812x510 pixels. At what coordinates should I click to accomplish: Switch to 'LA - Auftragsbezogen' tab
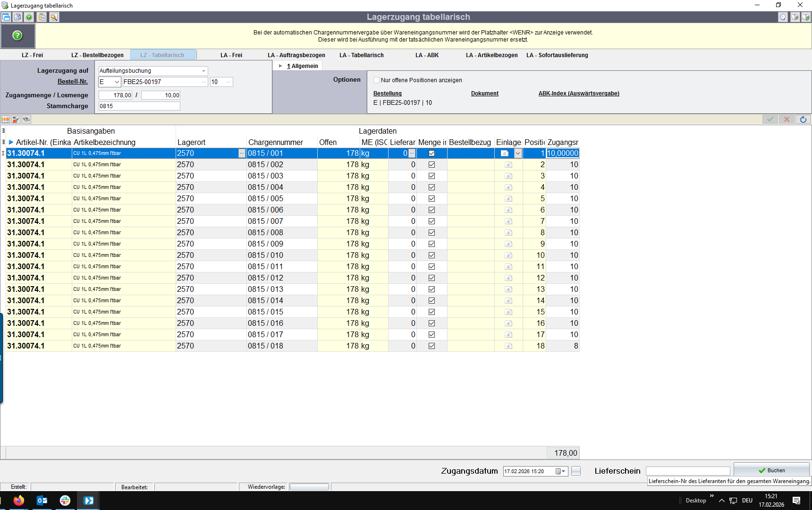coord(296,55)
